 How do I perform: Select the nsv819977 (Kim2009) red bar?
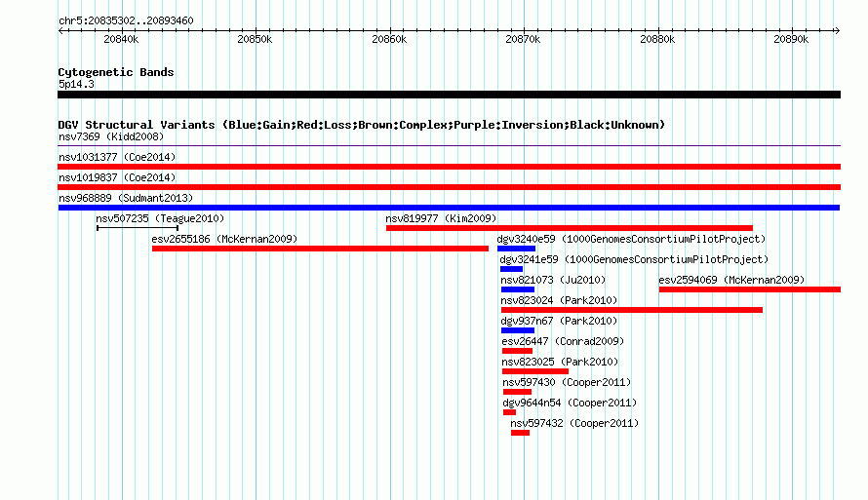tap(569, 228)
